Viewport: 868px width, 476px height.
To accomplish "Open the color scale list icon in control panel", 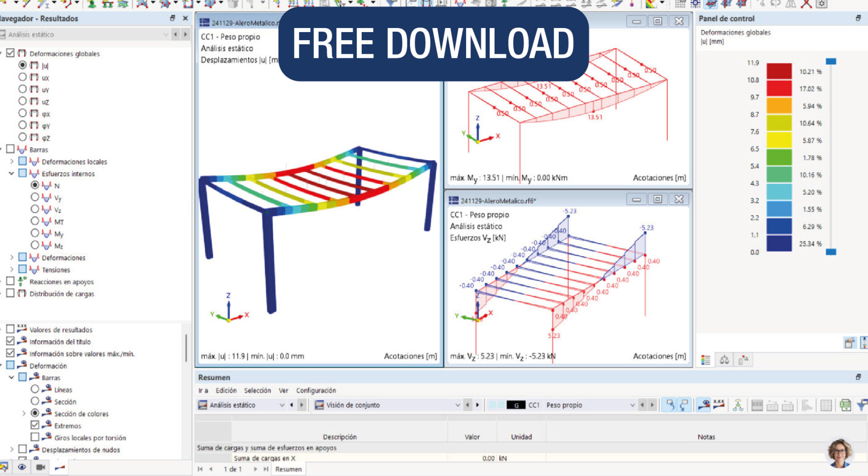I will tap(706, 360).
